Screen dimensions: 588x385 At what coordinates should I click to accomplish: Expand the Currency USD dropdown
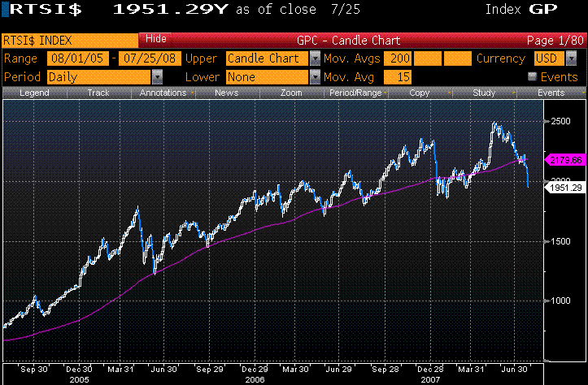point(571,58)
